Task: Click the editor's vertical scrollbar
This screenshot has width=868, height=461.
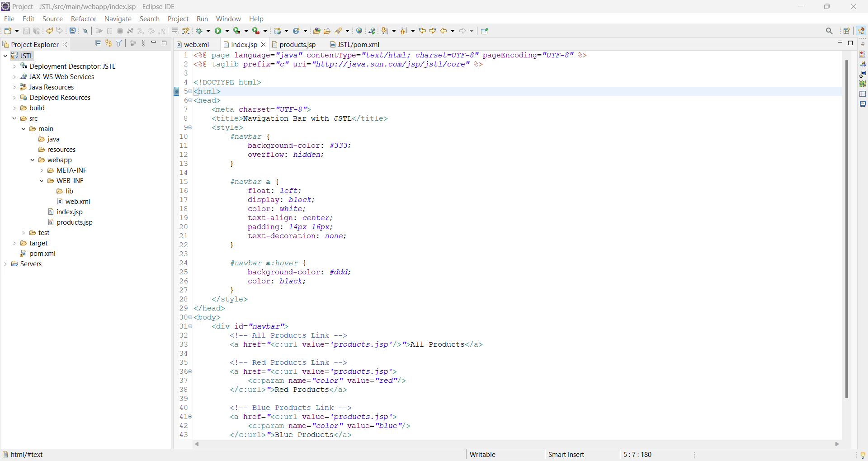Action: click(847, 228)
